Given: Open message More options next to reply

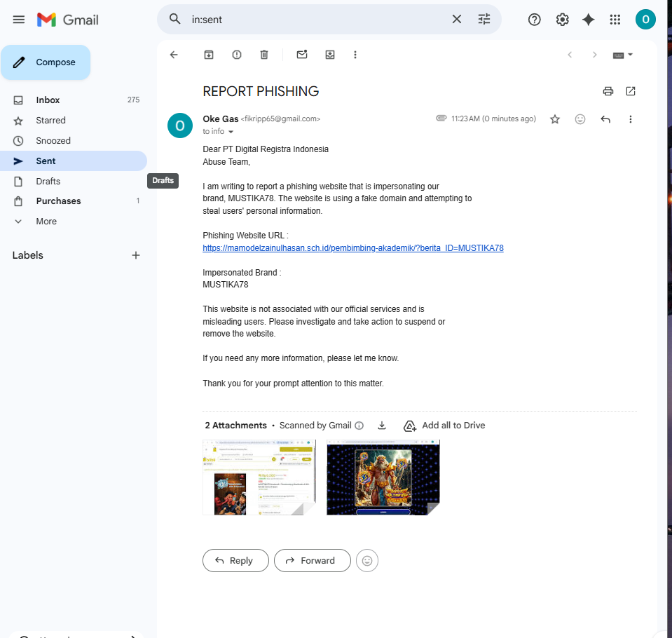Looking at the screenshot, I should click(x=631, y=119).
